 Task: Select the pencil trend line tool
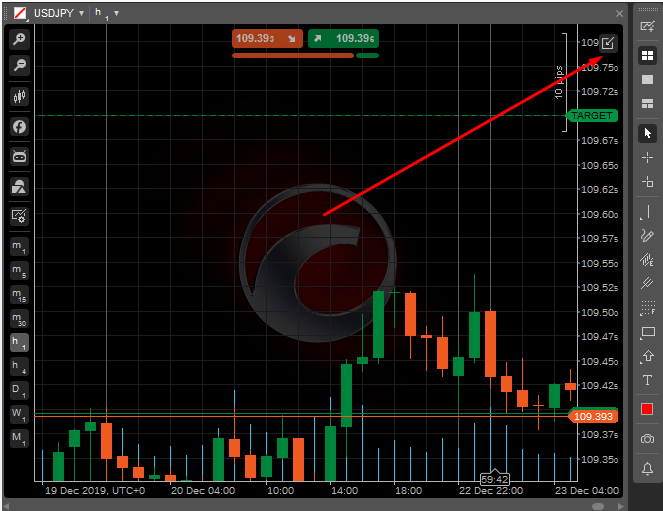click(x=647, y=236)
